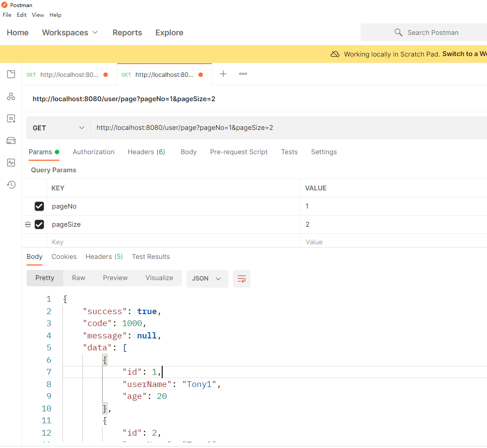
Task: Switch to response Headers (5) tab
Action: [104, 257]
